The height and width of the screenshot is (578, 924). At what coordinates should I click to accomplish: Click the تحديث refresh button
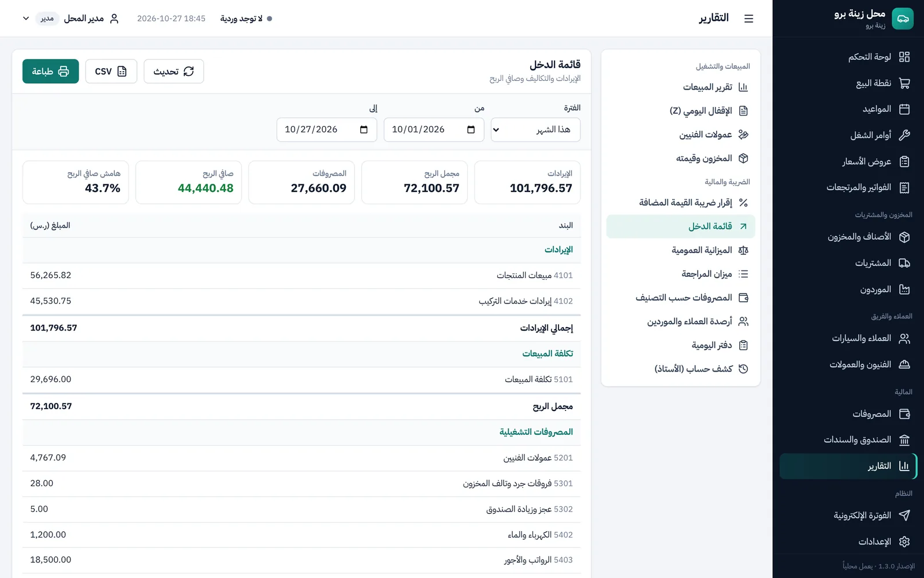[174, 71]
